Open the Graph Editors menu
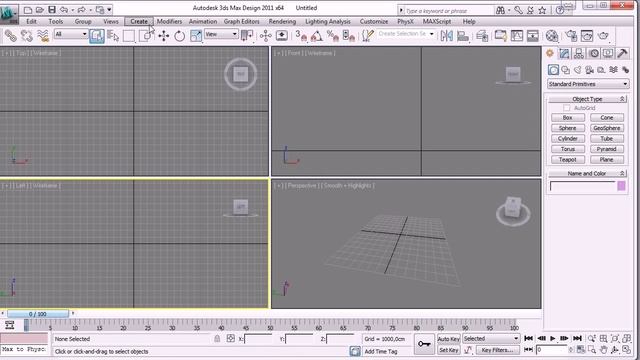 click(x=242, y=21)
